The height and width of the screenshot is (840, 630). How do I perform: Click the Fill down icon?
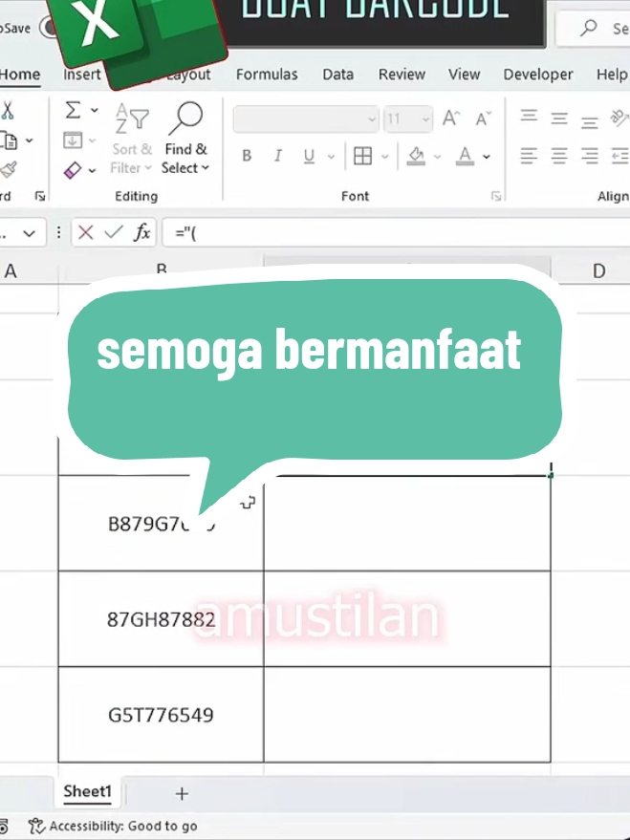coord(73,140)
